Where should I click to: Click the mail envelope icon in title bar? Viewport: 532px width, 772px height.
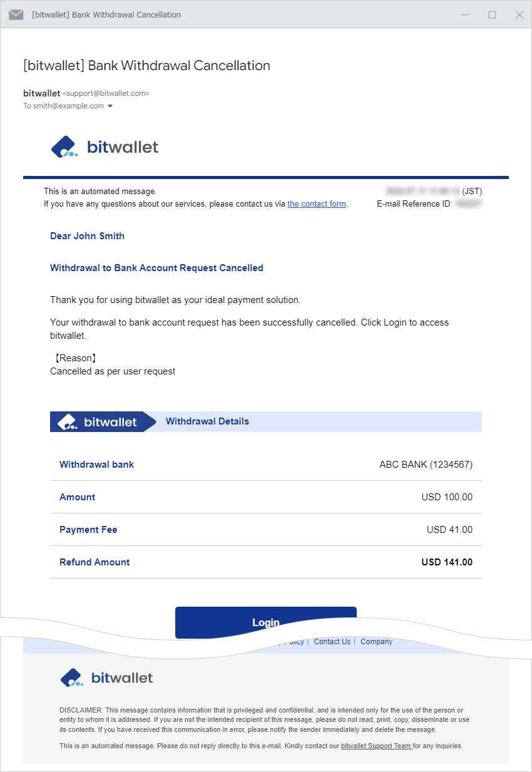16,14
